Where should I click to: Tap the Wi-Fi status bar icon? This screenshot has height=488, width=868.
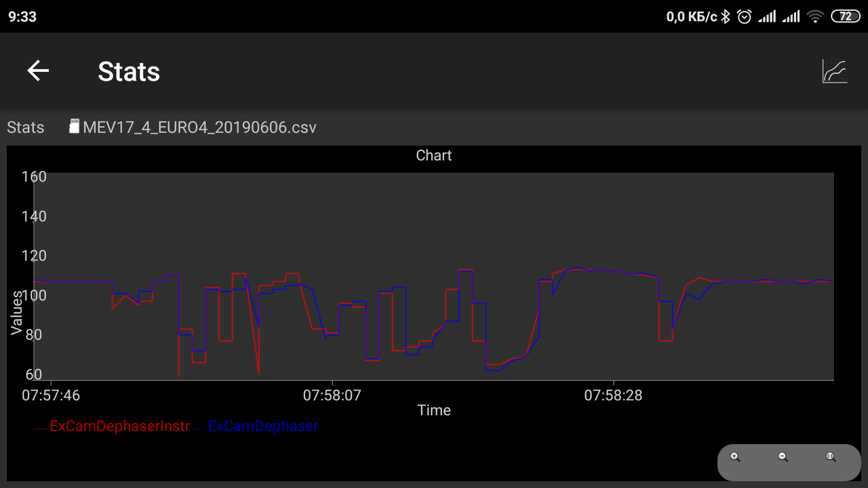coord(816,16)
